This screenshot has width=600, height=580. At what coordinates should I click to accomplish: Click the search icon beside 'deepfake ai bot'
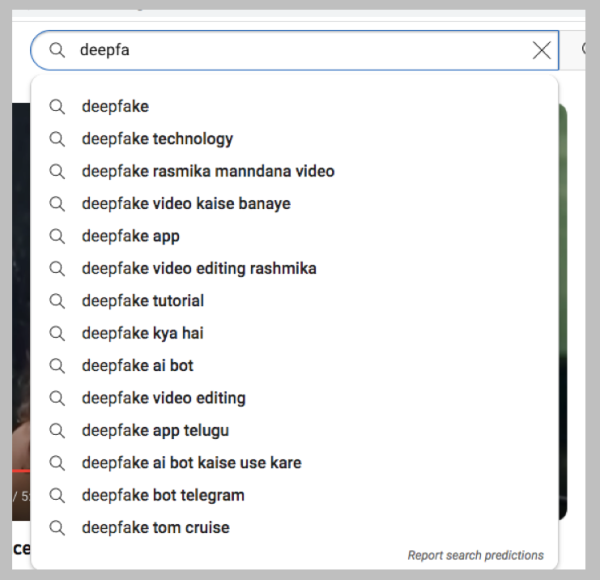(x=57, y=366)
